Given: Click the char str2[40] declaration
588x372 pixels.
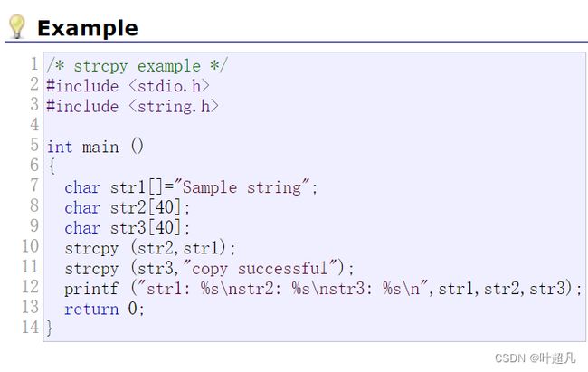Looking at the screenshot, I should (128, 207).
